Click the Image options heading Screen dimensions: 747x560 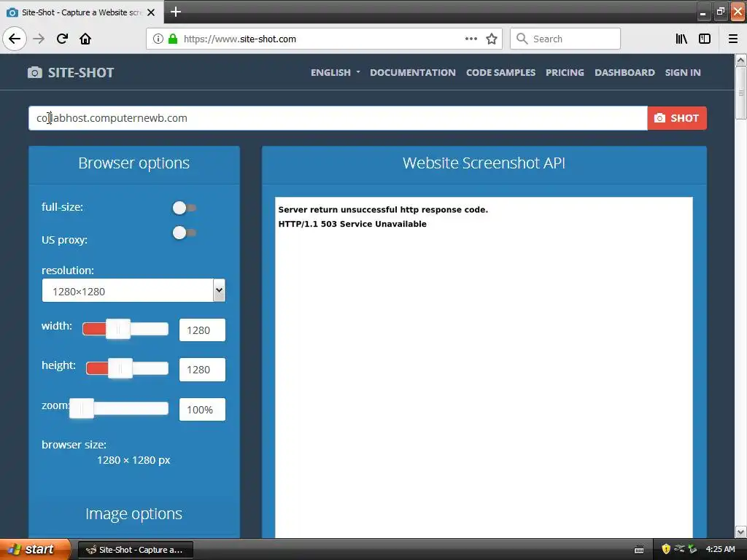click(x=134, y=513)
